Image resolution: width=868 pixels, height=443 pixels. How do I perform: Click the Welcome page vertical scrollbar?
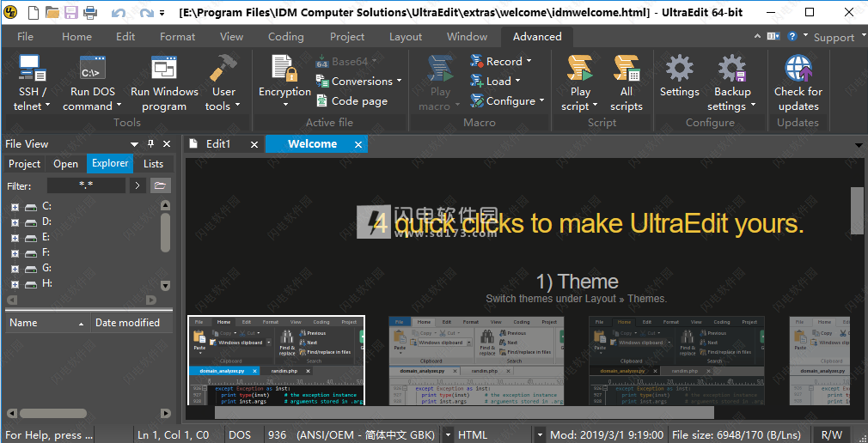(x=857, y=210)
